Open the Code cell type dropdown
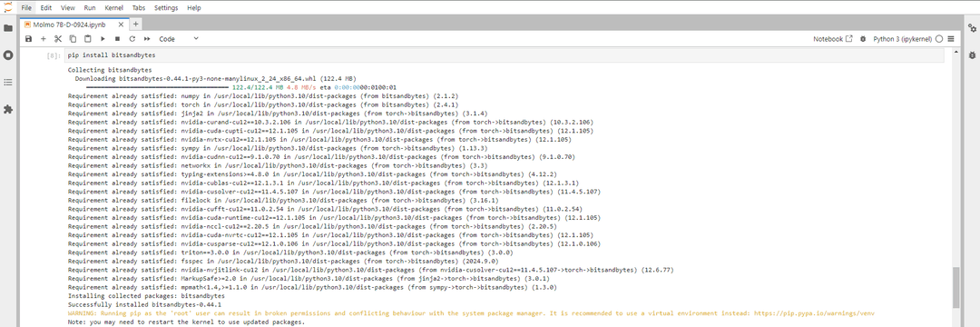The image size is (980, 327). [178, 39]
